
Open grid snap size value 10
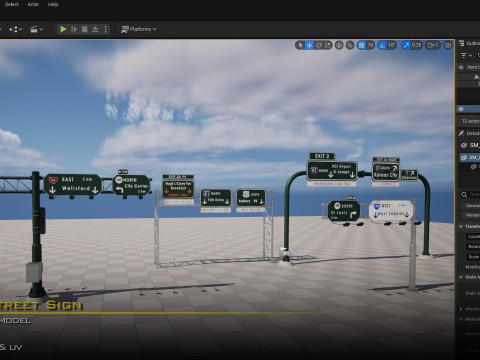371,45
